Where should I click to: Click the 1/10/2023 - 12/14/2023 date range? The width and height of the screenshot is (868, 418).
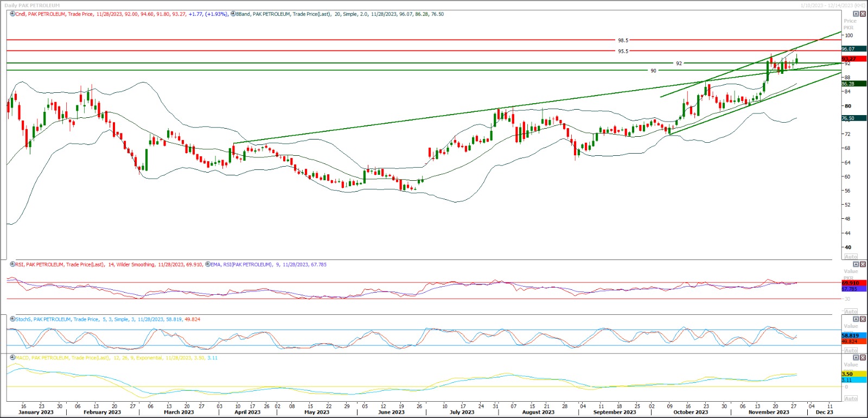click(x=833, y=5)
